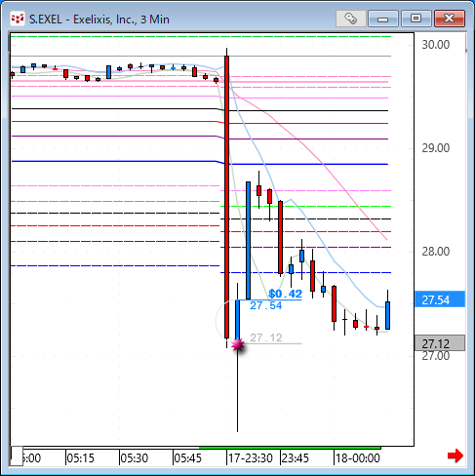Screen dimensions: 475x476
Task: Click the blue 27.54 price label on axis
Action: (440, 299)
